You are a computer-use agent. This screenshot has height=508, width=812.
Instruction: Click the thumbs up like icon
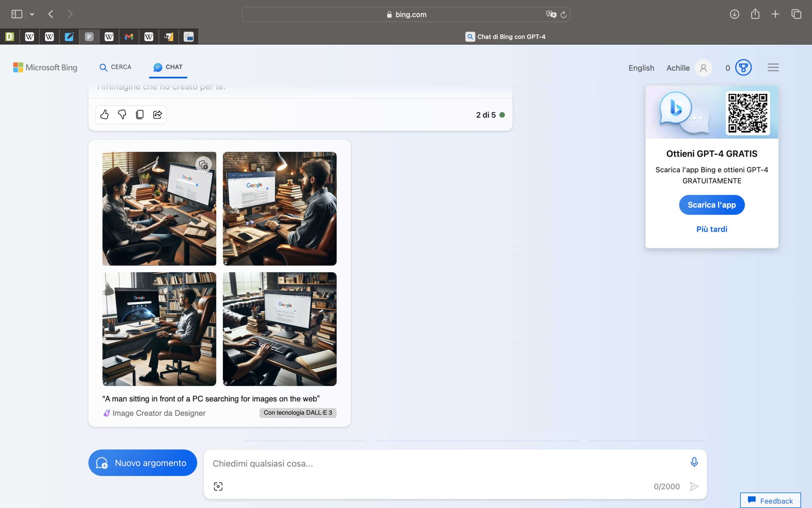coord(104,114)
